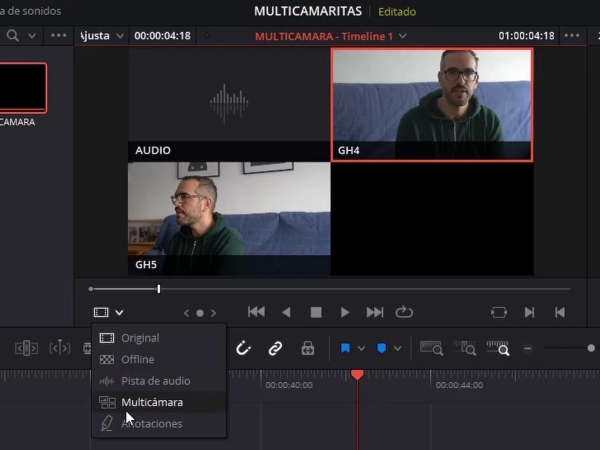Screen dimensions: 600x450
Task: Toggle the Loop playback button
Action: pyautogui.click(x=404, y=312)
